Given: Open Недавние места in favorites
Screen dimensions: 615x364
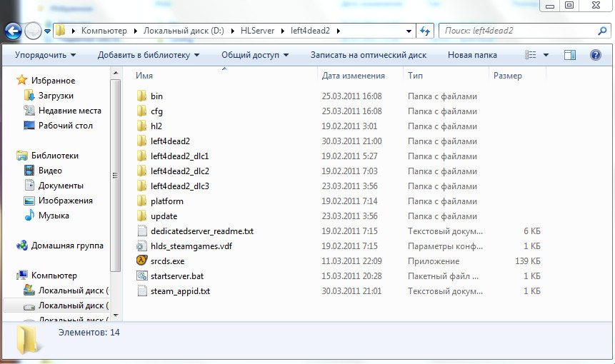Looking at the screenshot, I should pyautogui.click(x=69, y=111).
